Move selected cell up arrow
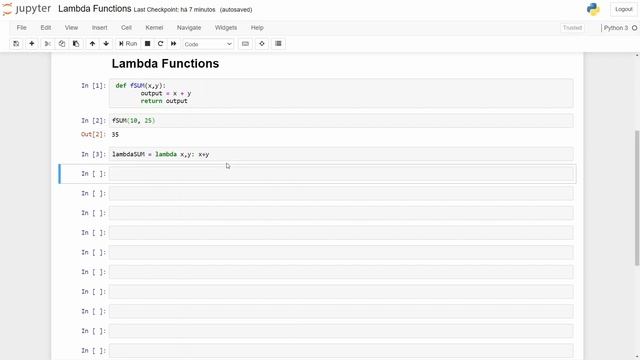Image resolution: width=640 pixels, height=360 pixels. click(x=92, y=44)
